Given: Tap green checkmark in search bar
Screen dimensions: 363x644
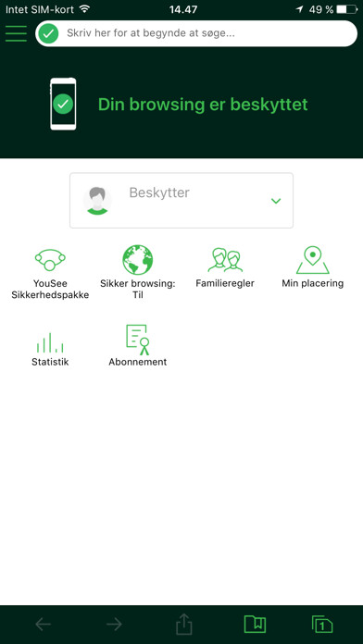Looking at the screenshot, I should pos(48,33).
